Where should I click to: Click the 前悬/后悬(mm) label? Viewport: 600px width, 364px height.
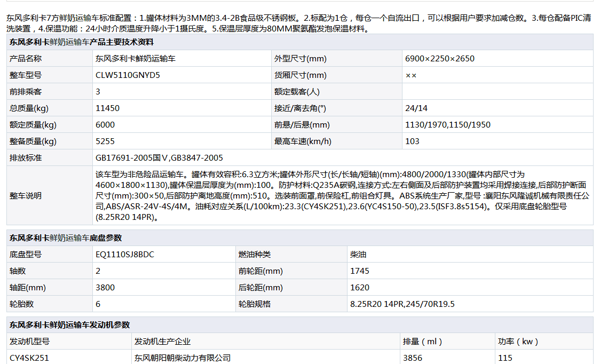tap(302, 124)
